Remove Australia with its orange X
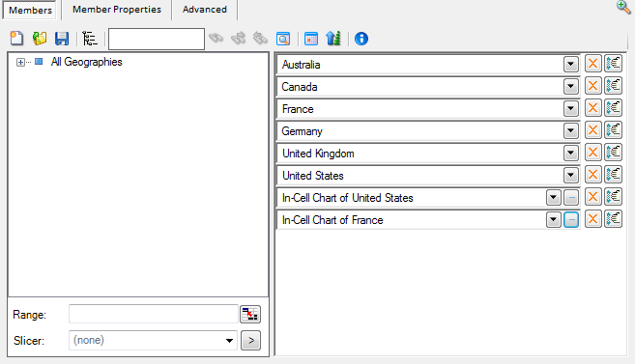The height and width of the screenshot is (364, 635). pyautogui.click(x=592, y=64)
